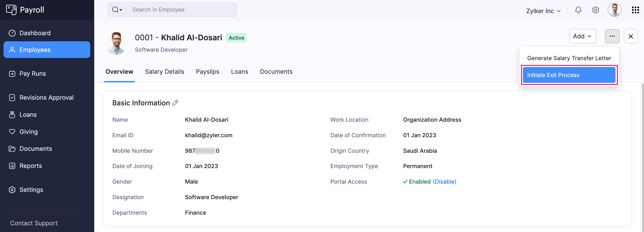Disable portal access for Khalid
Screen dimensions: 644x232
point(445,181)
